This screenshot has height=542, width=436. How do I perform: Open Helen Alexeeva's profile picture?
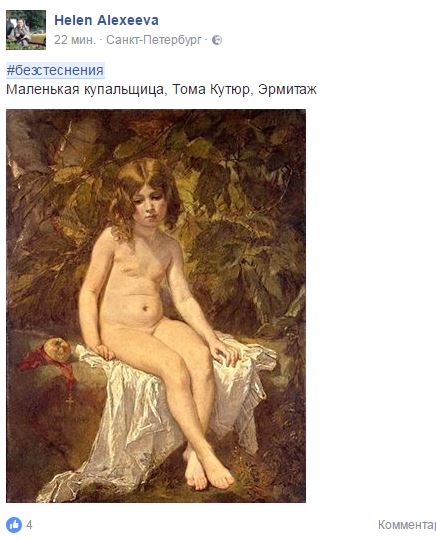pos(26,30)
